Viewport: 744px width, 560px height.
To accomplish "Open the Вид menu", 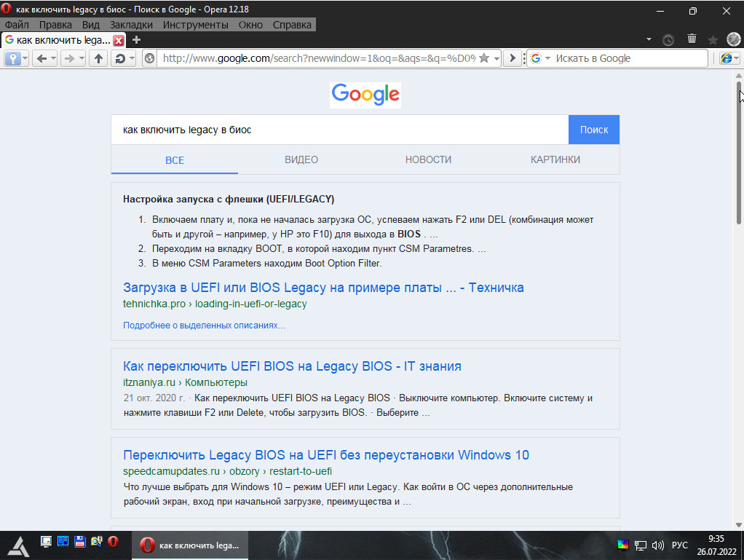I will point(90,25).
